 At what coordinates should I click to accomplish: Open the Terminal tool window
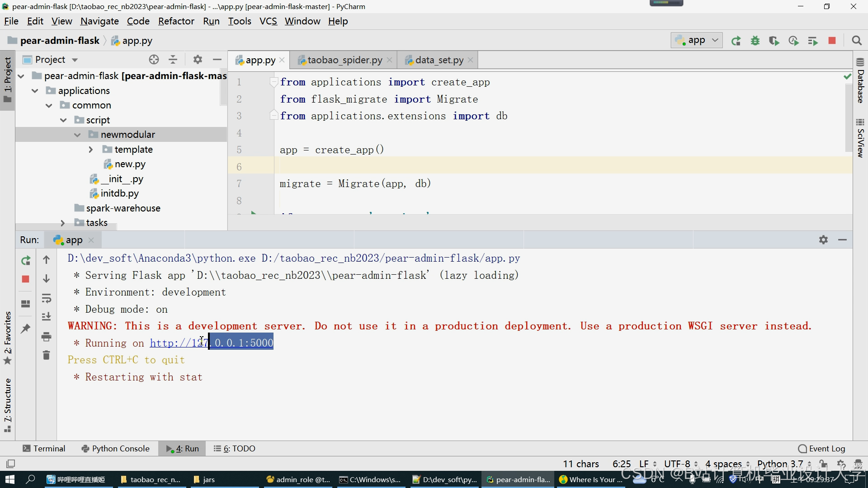coord(44,448)
